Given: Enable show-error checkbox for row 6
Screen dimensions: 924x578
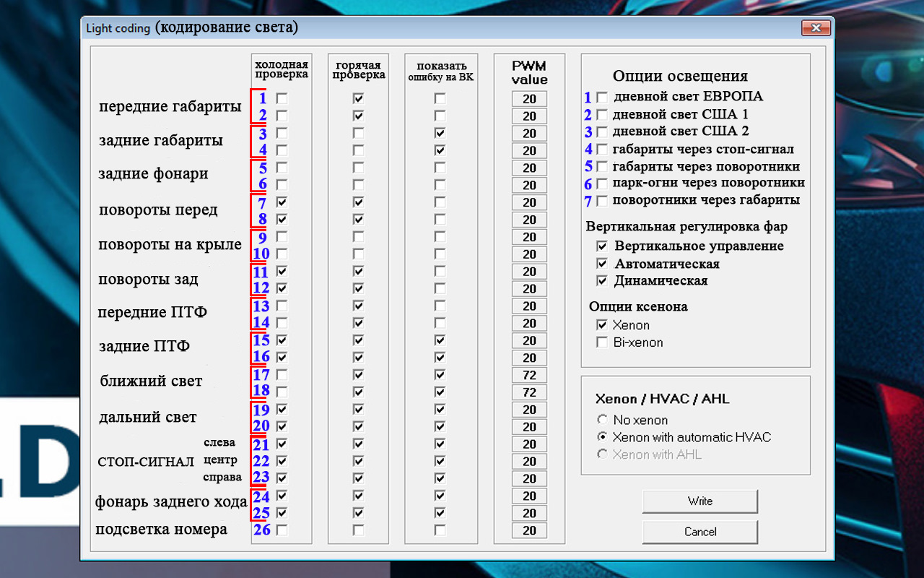Looking at the screenshot, I should 440,185.
